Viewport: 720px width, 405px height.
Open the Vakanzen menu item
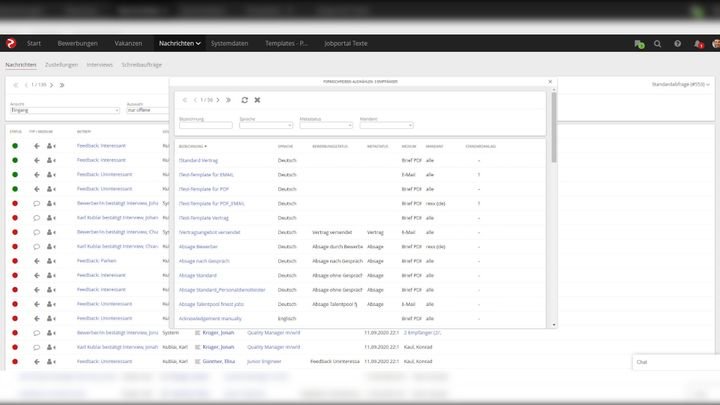pyautogui.click(x=128, y=43)
